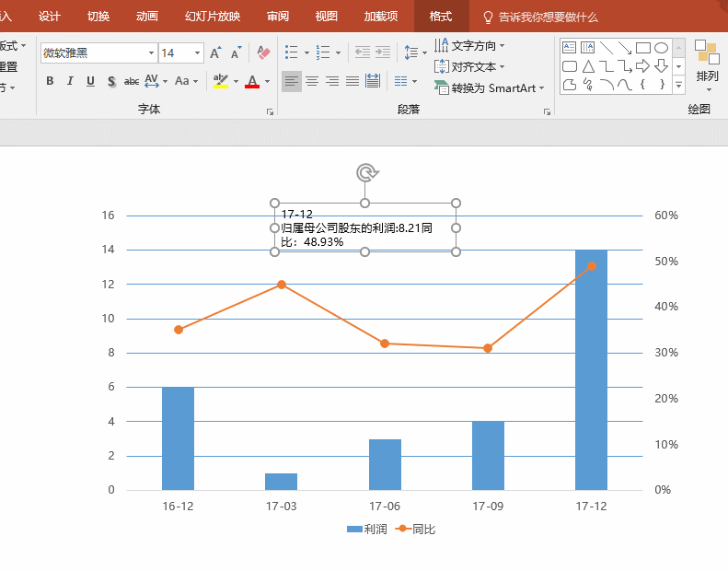The height and width of the screenshot is (571, 728).
Task: Click the strikethrough icon
Action: 132,81
